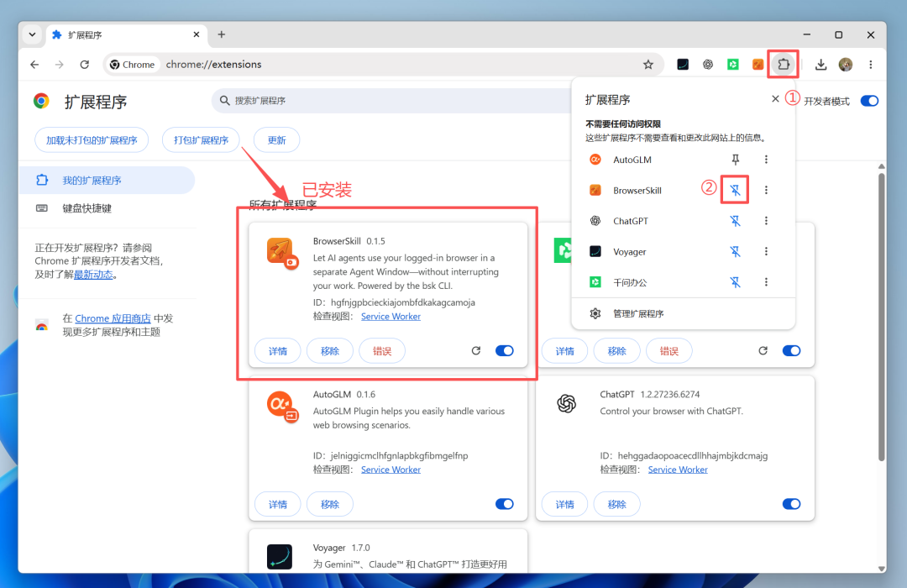Click 打包扩展程序 button

pyautogui.click(x=201, y=140)
